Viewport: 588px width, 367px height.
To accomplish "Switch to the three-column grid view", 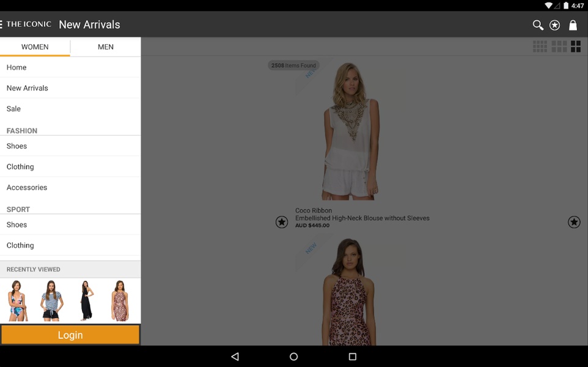I will tap(559, 46).
